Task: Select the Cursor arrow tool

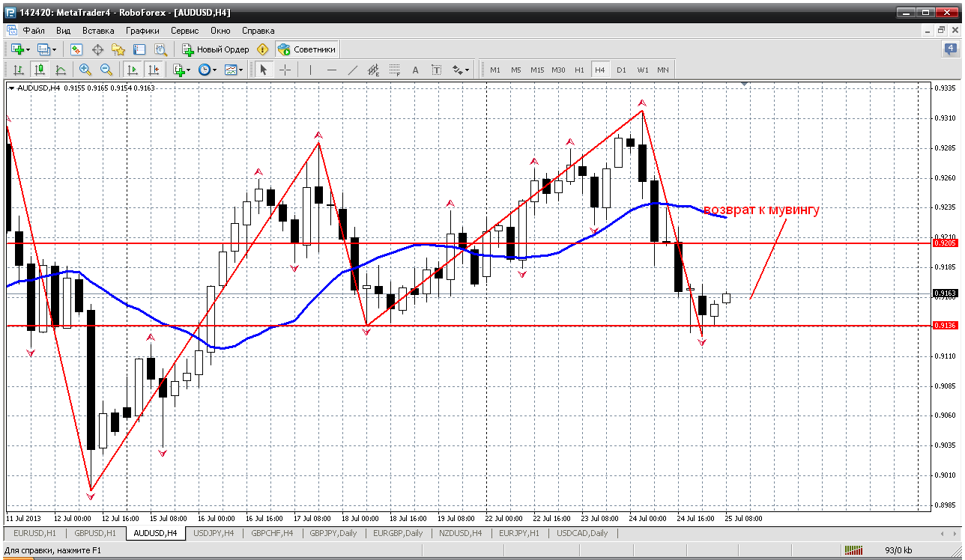Action: point(264,70)
